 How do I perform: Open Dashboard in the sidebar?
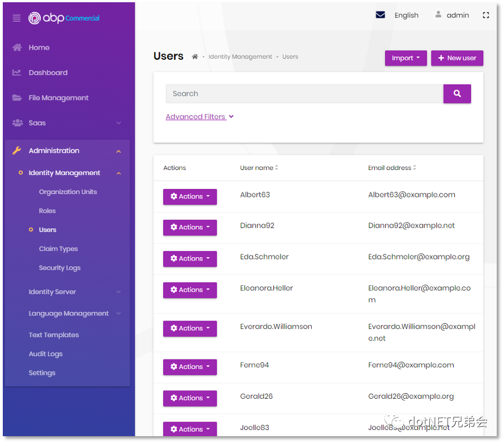tap(48, 73)
